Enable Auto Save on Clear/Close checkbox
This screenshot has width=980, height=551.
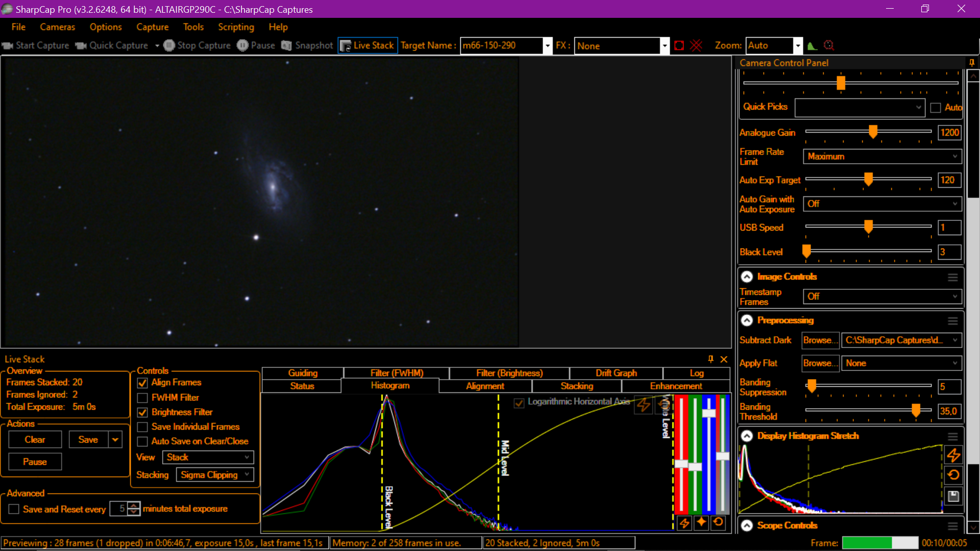pyautogui.click(x=142, y=441)
